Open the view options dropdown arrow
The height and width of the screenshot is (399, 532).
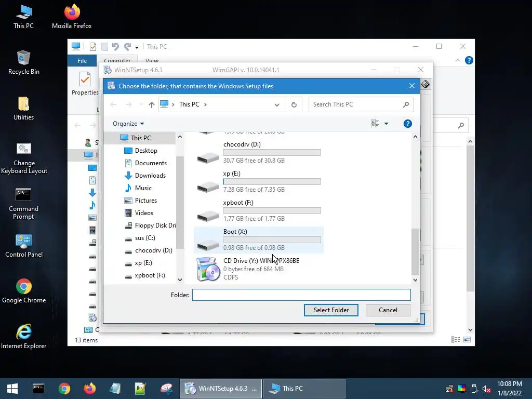pos(386,124)
